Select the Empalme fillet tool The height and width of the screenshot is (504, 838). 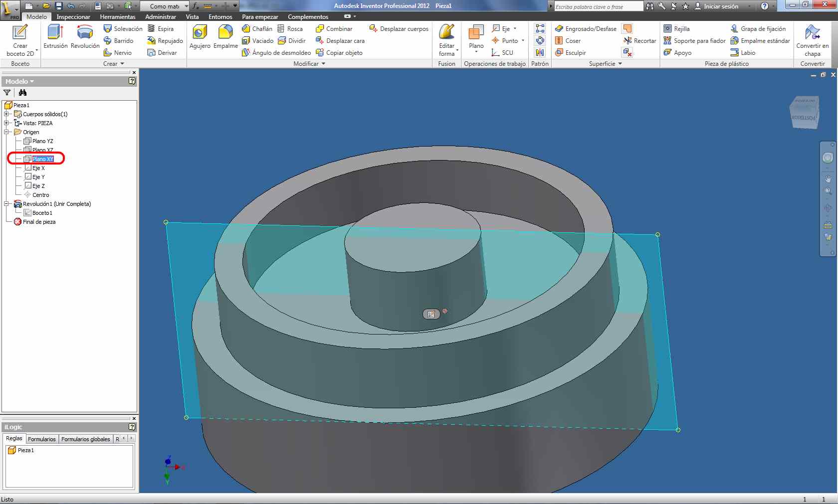[225, 37]
